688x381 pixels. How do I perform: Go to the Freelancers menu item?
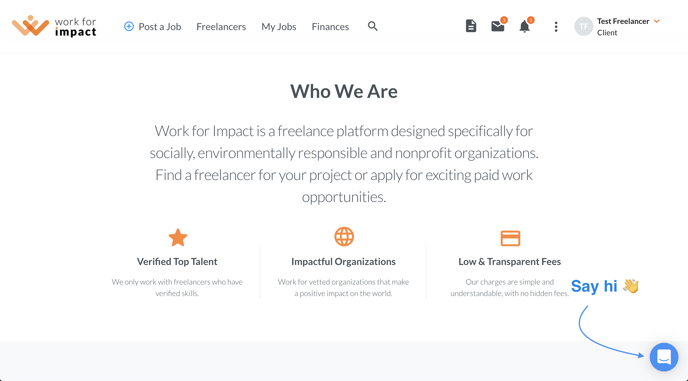(x=221, y=27)
